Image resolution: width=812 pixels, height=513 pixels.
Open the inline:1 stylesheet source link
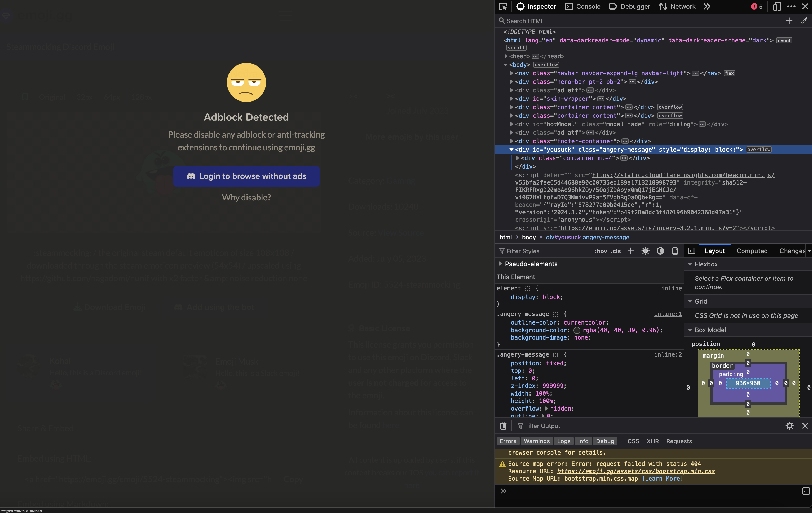coord(668,314)
